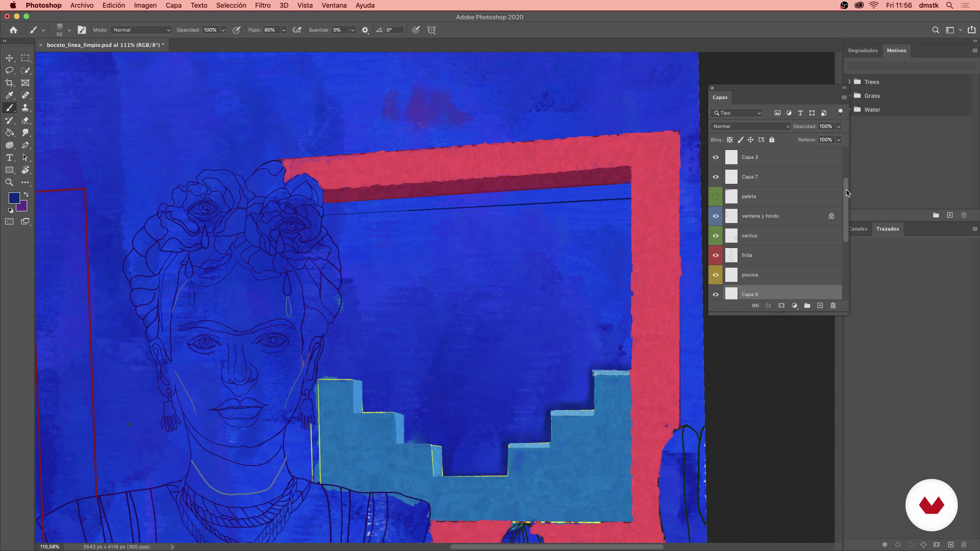980x551 pixels.
Task: Open brush preset picker dropdown
Action: click(69, 30)
